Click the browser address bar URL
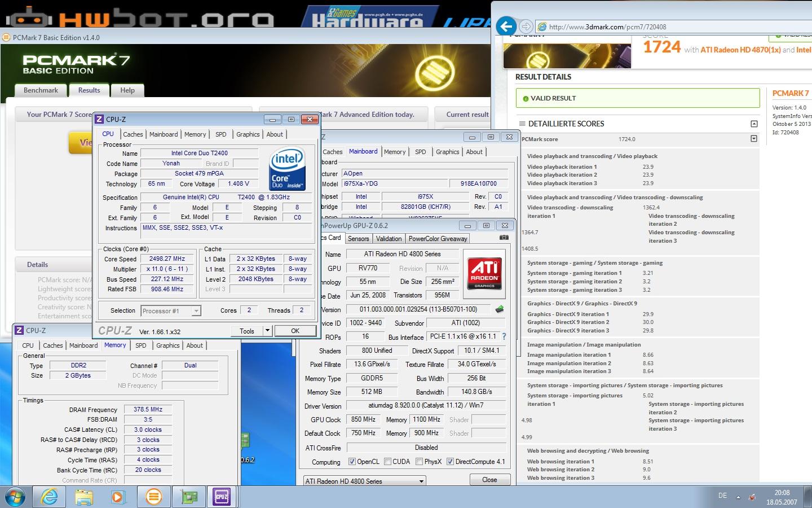The width and height of the screenshot is (812, 508). [x=608, y=27]
